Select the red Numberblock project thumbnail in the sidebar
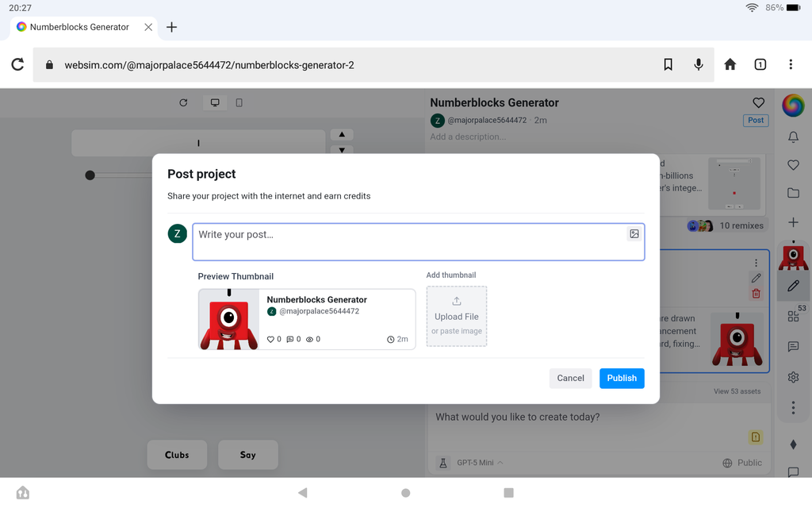This screenshot has width=812, height=508. 793,255
